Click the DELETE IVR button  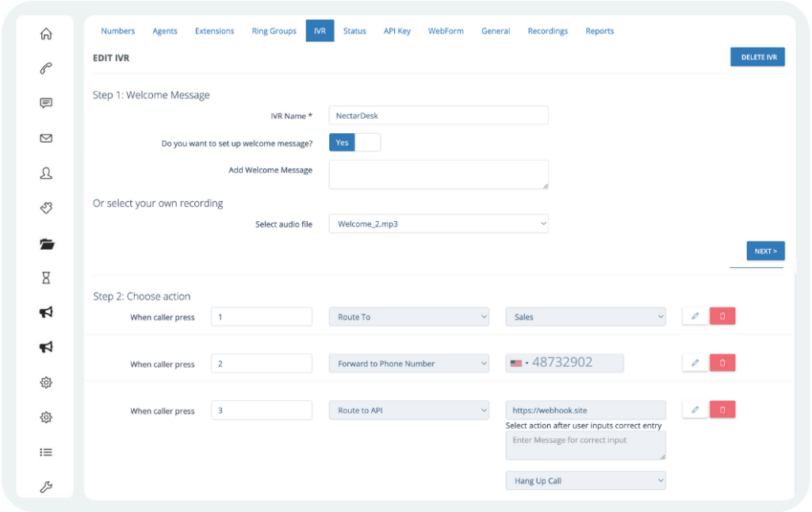point(757,56)
